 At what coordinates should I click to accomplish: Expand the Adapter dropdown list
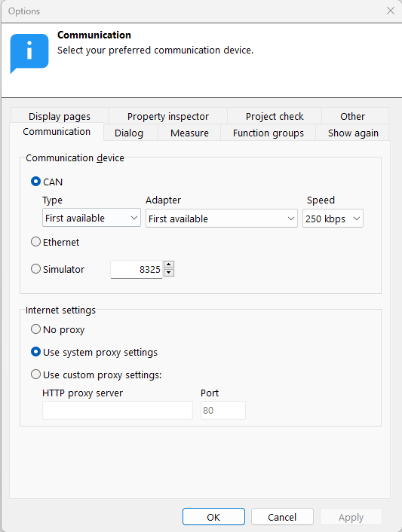(x=222, y=219)
